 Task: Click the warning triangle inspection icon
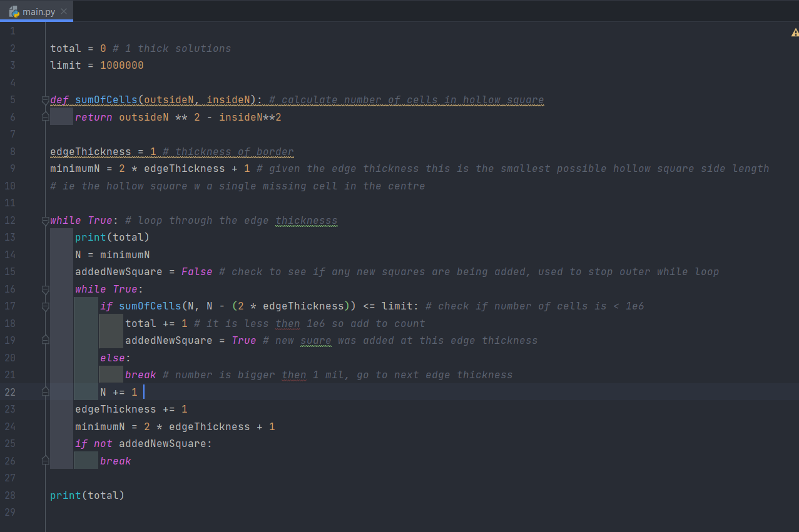(795, 33)
